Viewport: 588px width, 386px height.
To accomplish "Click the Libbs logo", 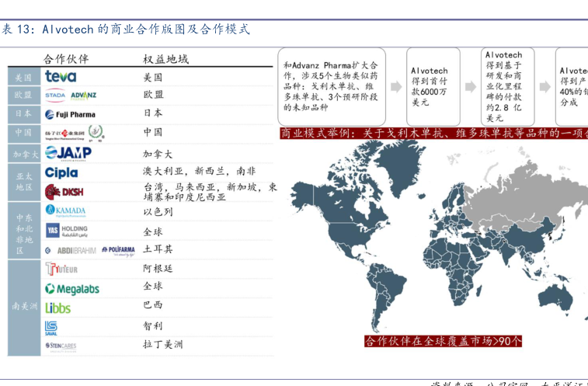I will (58, 308).
